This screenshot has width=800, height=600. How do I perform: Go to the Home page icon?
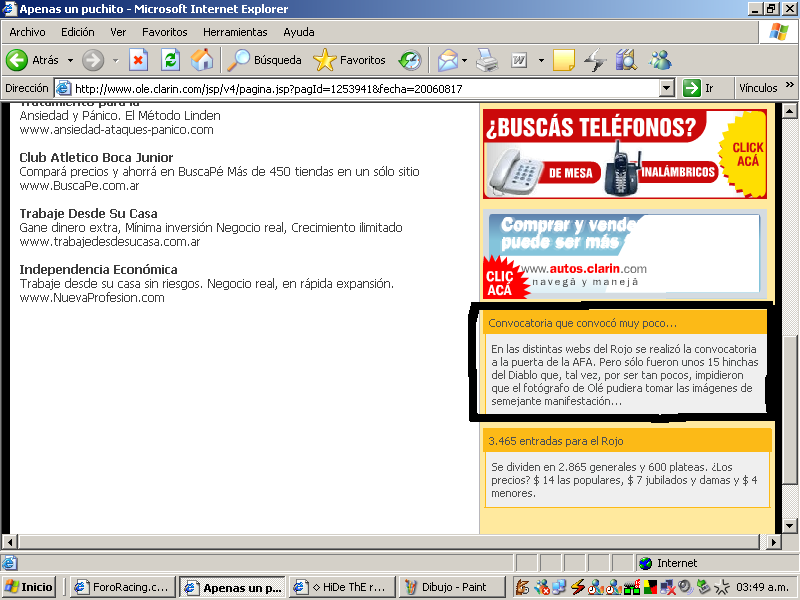202,60
